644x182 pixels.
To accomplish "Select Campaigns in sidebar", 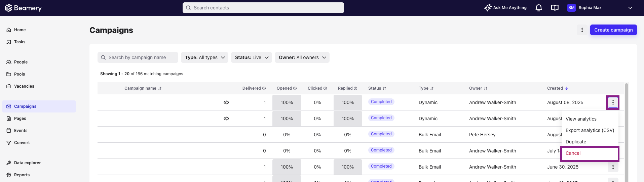I will [x=39, y=106].
